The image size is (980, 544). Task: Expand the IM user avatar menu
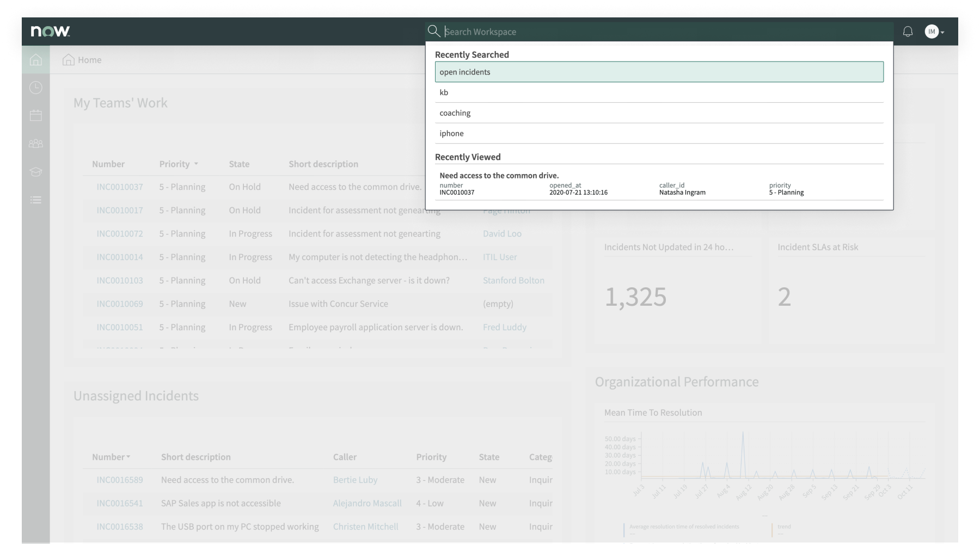934,32
